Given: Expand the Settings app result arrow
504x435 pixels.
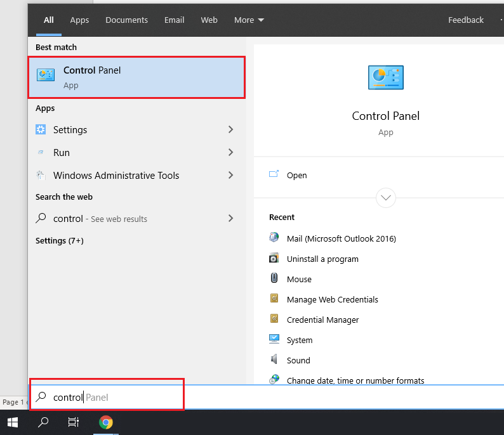Looking at the screenshot, I should click(x=230, y=129).
